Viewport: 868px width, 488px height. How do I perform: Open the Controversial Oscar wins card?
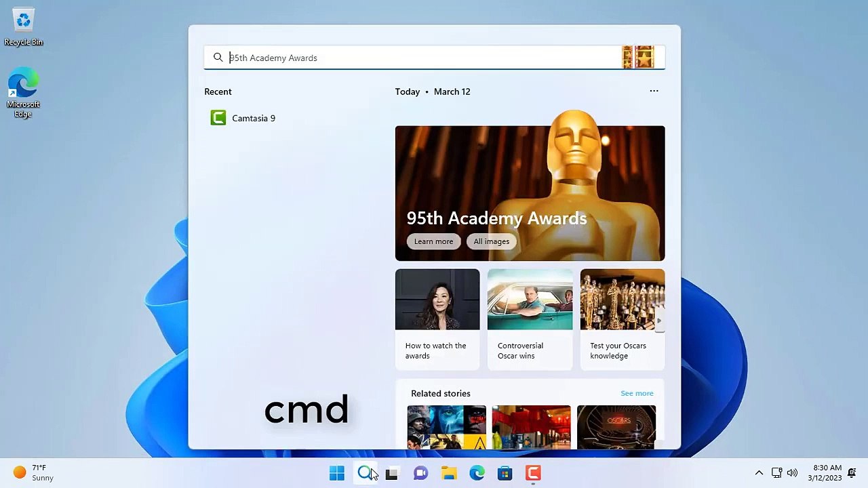pos(530,319)
